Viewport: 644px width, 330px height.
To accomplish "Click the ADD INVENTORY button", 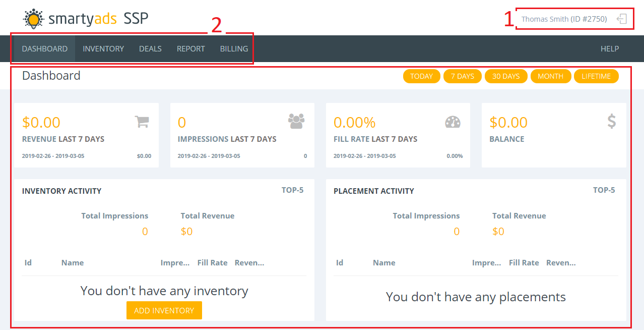I will (x=164, y=310).
